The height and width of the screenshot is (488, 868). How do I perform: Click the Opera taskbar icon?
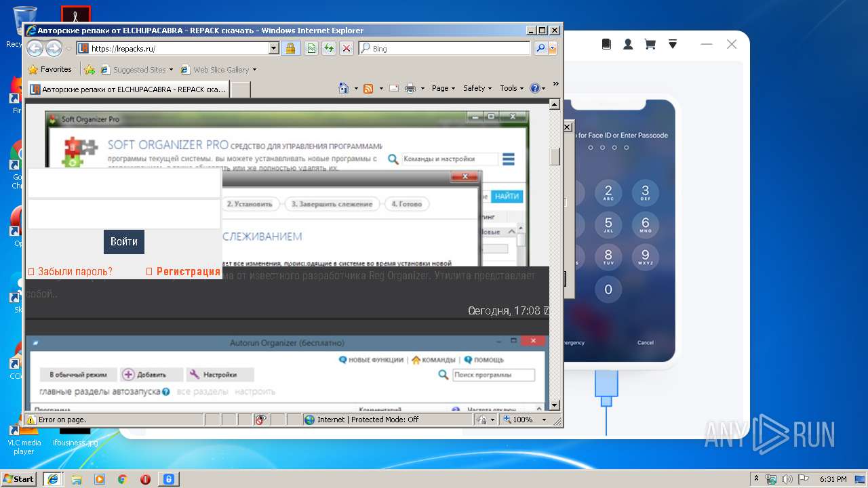(x=145, y=479)
